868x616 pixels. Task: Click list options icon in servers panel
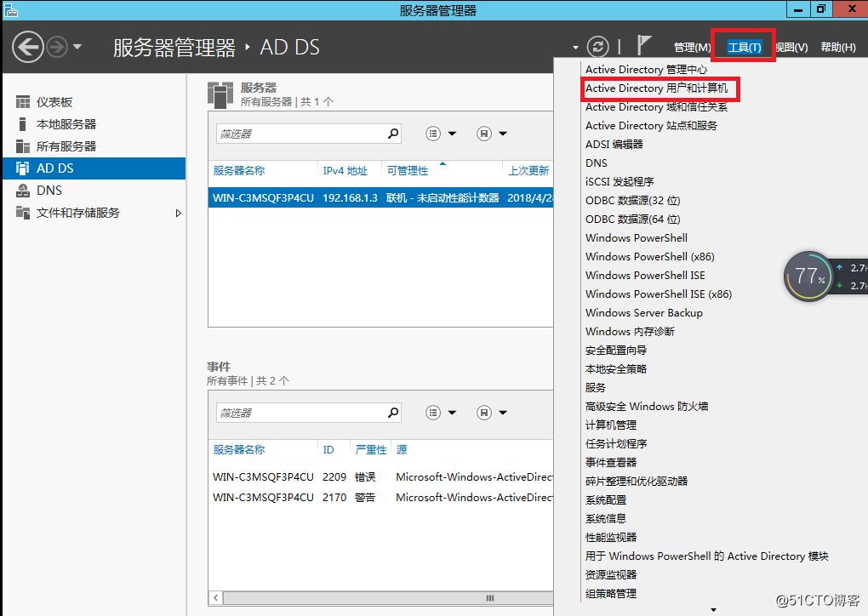tap(433, 134)
